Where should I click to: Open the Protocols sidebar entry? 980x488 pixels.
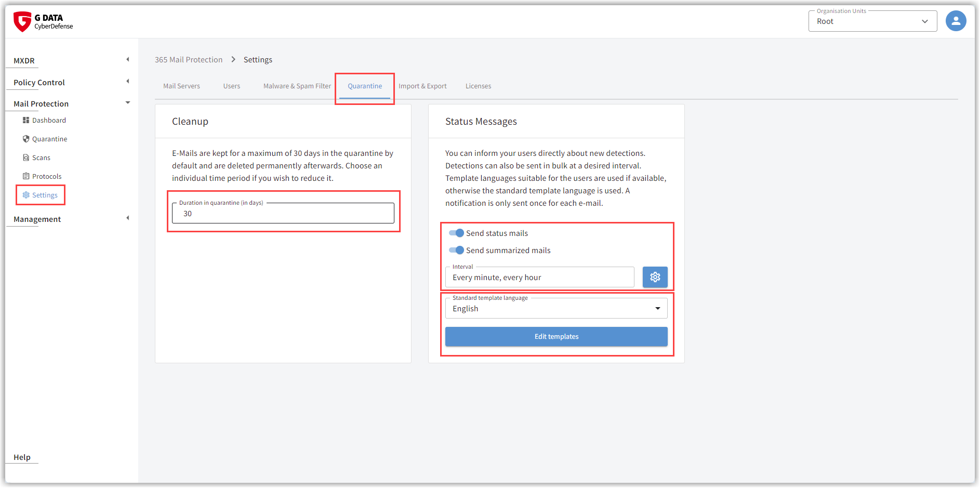pyautogui.click(x=47, y=177)
